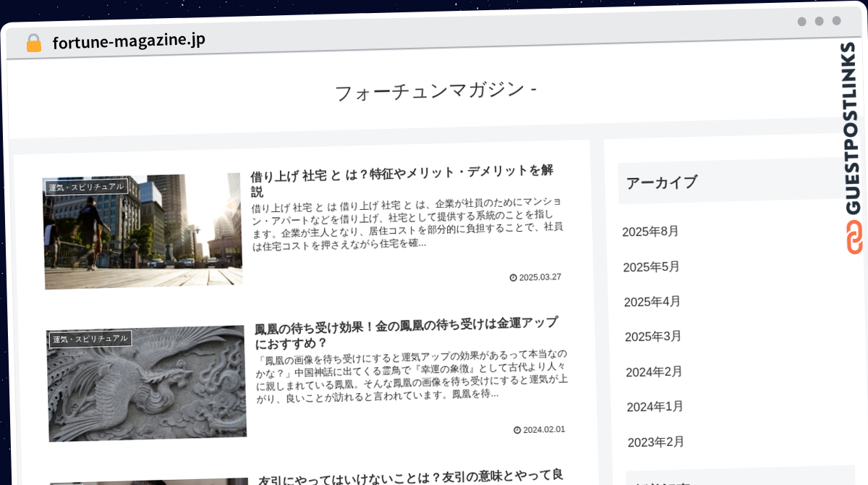868x485 pixels.
Task: Open the phoenix stone carving thumbnail
Action: point(147,383)
